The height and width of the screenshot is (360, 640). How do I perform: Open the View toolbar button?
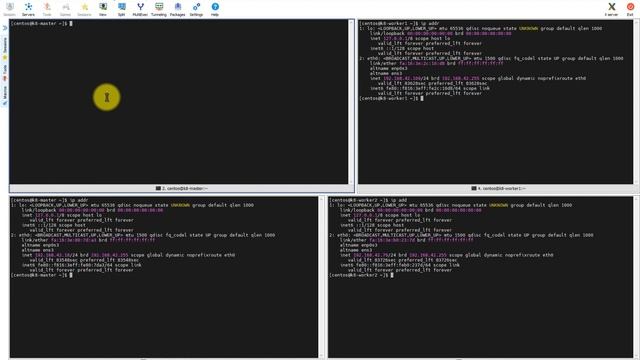tap(103, 9)
